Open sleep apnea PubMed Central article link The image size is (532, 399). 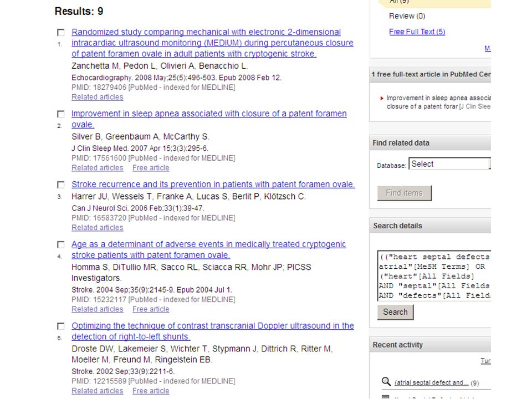[438, 102]
